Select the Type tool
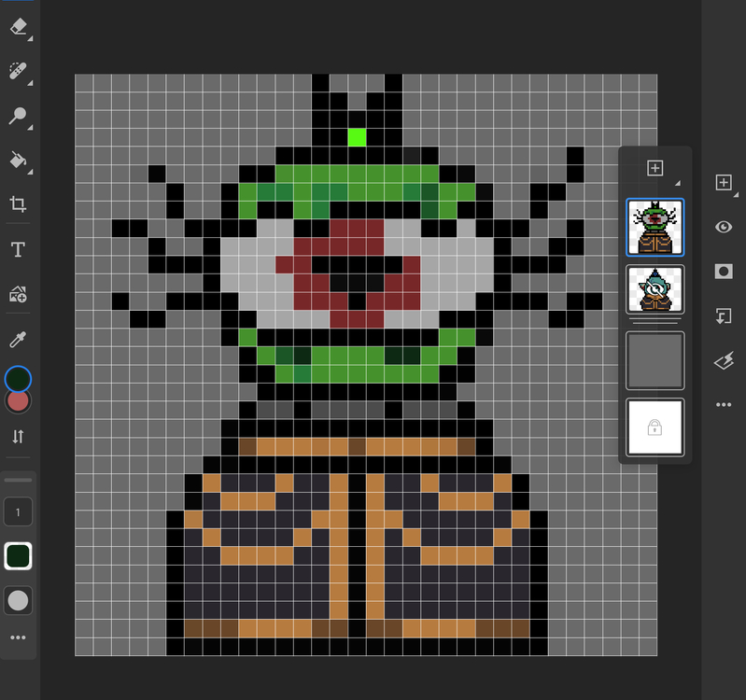746x700 pixels. (18, 249)
